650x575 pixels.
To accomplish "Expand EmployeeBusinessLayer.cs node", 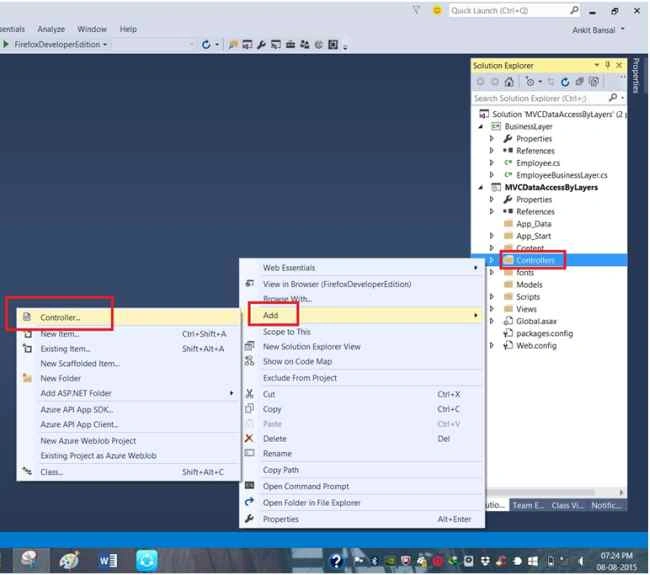I will coord(492,175).
